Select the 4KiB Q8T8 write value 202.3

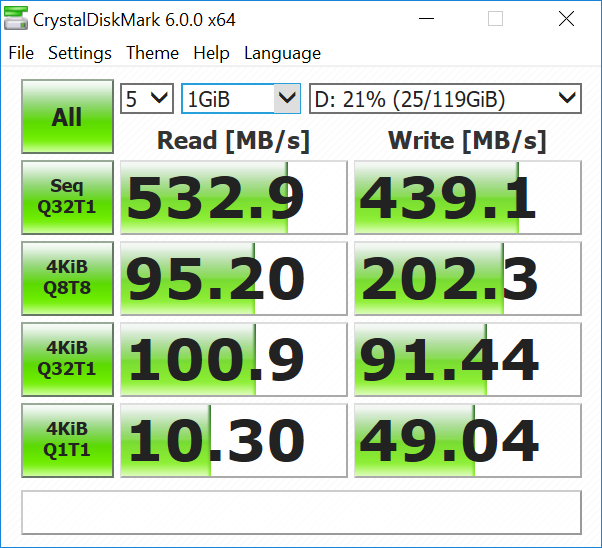pyautogui.click(x=468, y=278)
